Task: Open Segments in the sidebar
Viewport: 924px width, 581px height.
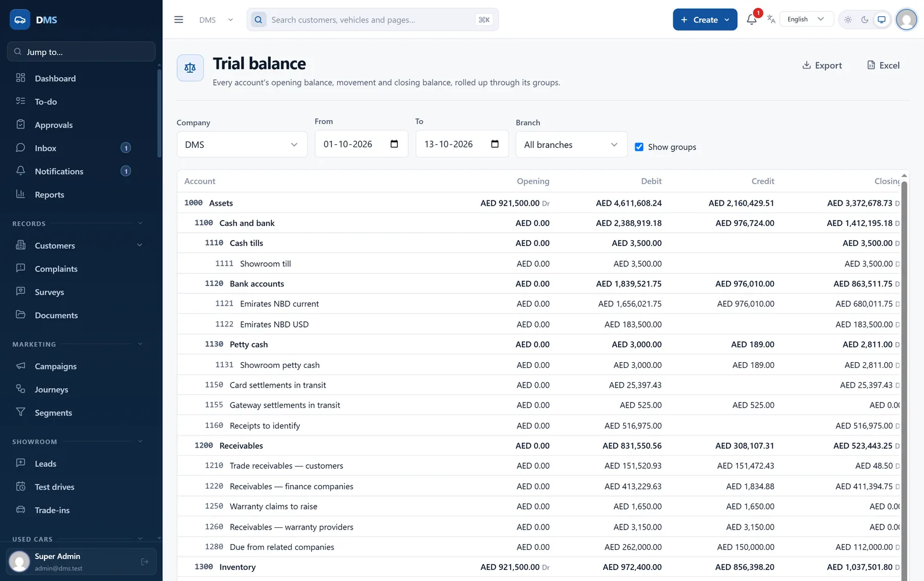Action: click(x=81, y=412)
